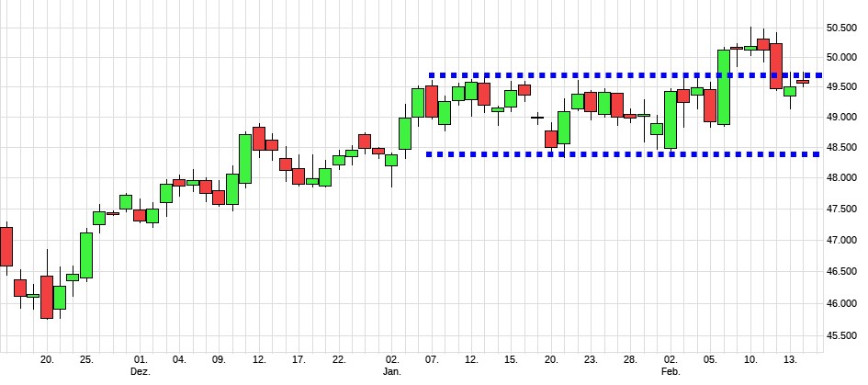Pick the 17. date axis label
This screenshot has width=868, height=385.
click(299, 359)
